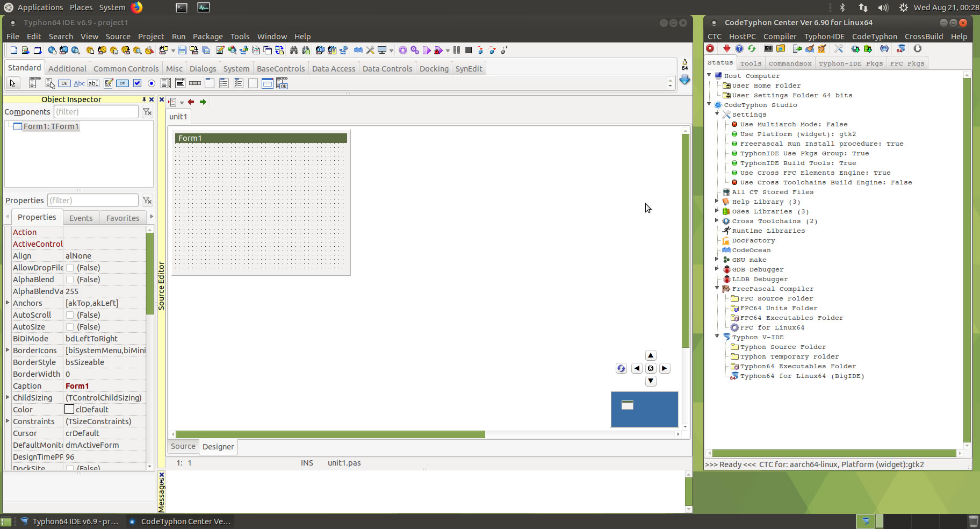
Task: Click the red stop X icon in CodeTyphon Center
Action: [710, 49]
